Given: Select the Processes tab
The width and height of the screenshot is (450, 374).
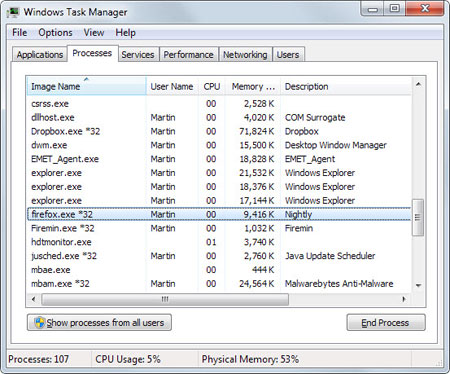Looking at the screenshot, I should [x=92, y=53].
